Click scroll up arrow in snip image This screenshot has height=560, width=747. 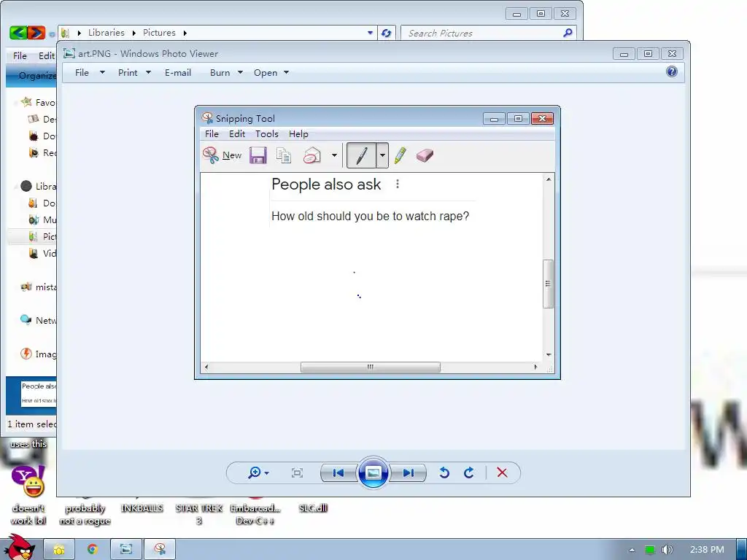click(549, 179)
